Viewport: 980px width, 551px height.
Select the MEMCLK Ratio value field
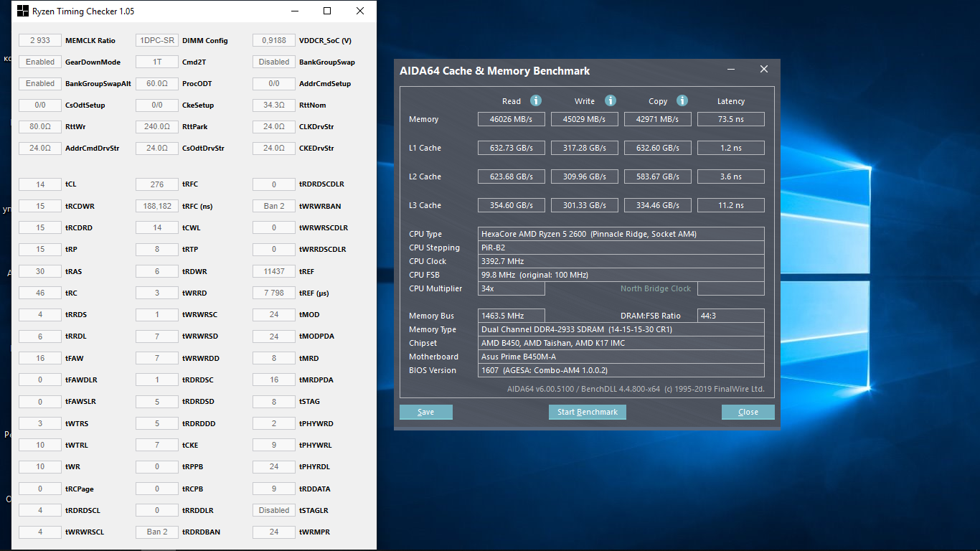(x=40, y=40)
